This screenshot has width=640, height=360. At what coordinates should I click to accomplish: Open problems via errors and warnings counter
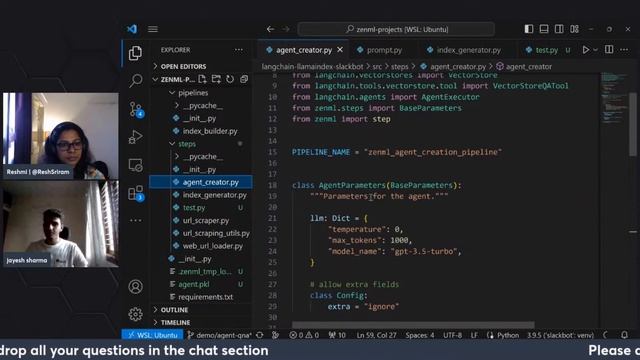coord(304,335)
